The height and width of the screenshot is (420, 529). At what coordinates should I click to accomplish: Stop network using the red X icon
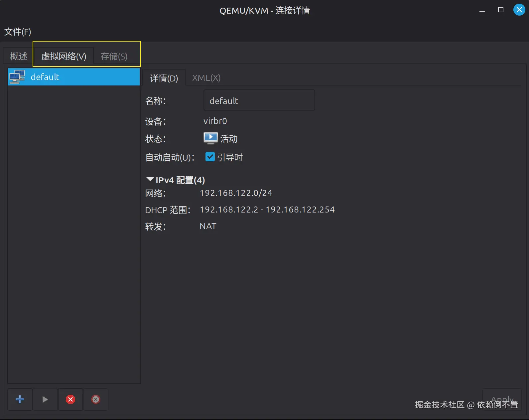70,399
